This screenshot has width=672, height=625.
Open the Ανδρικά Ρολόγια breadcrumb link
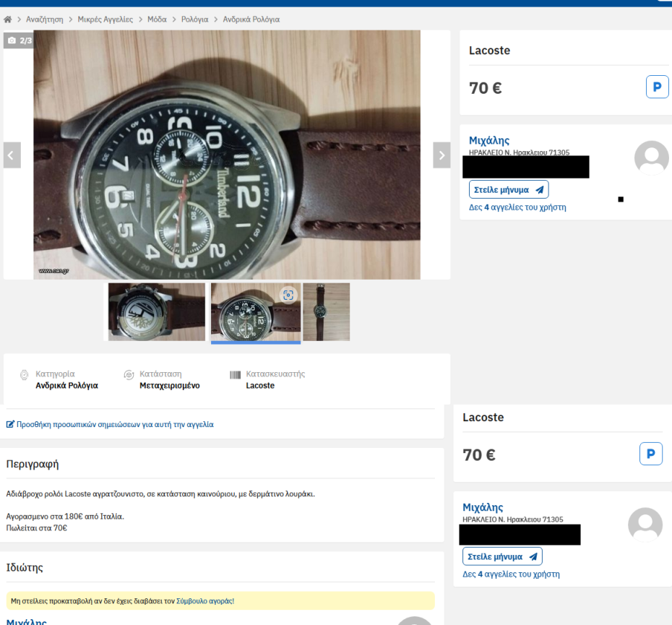pyautogui.click(x=251, y=20)
